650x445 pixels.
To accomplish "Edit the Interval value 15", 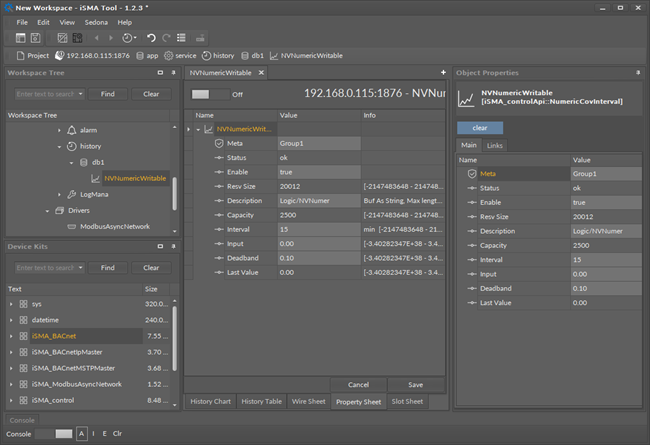I will click(x=319, y=229).
